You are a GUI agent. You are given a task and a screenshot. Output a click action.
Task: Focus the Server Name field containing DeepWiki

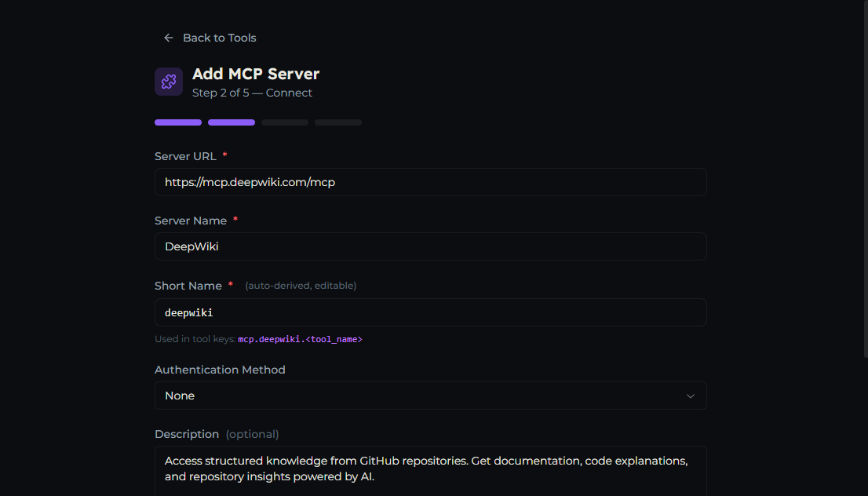[431, 246]
